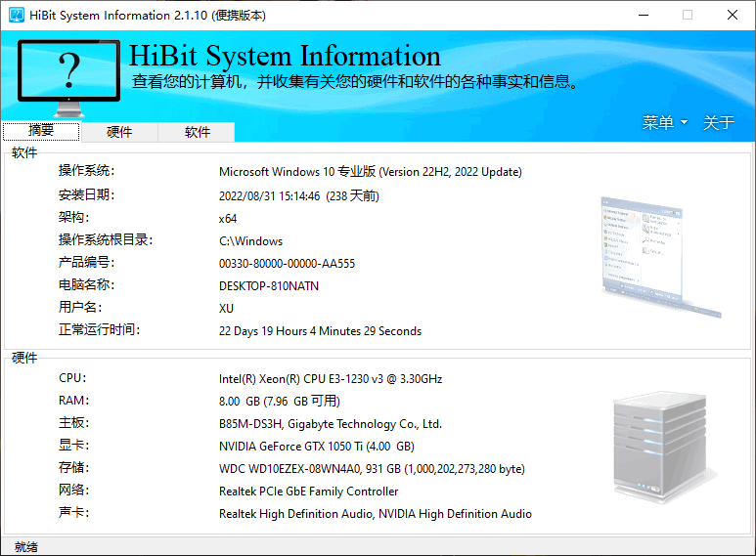Click the 存储 label
The width and height of the screenshot is (756, 556).
pyautogui.click(x=73, y=467)
